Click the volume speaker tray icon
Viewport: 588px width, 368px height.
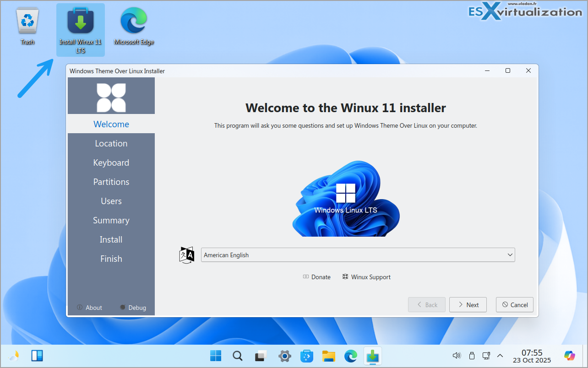(456, 356)
